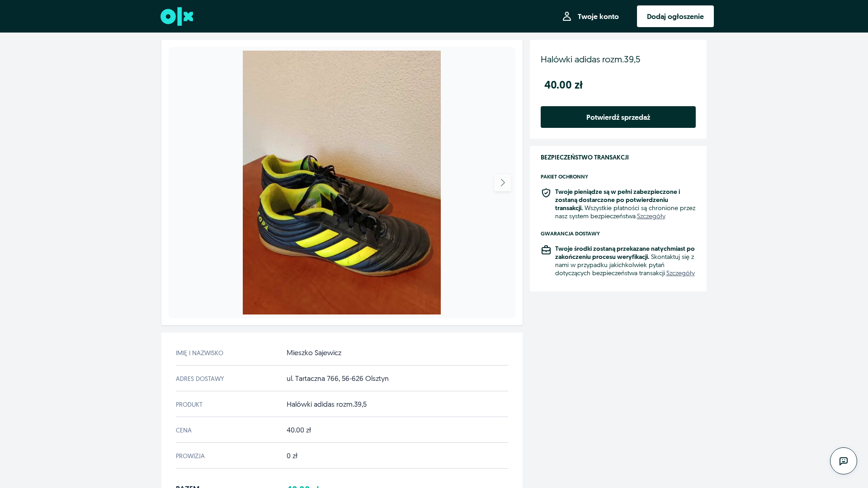Open Szczegóły link under Pakiet ochronny
The image size is (868, 488).
click(651, 216)
